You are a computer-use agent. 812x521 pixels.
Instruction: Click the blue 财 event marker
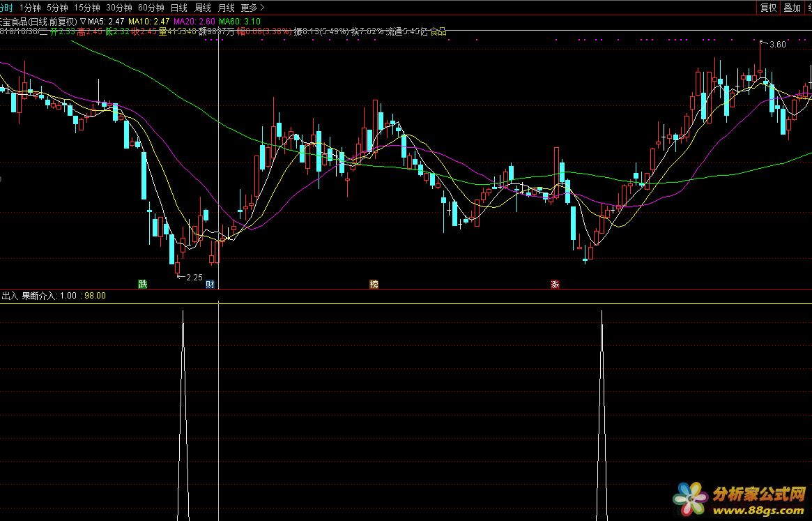coord(210,284)
